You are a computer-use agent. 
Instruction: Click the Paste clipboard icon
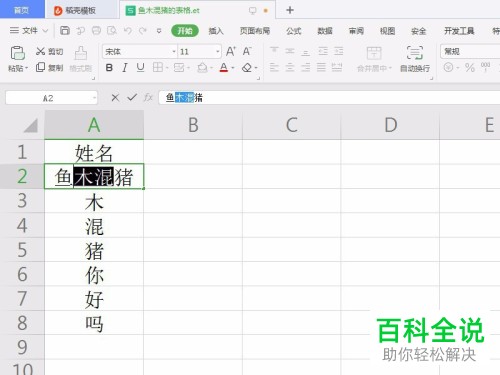[x=17, y=53]
